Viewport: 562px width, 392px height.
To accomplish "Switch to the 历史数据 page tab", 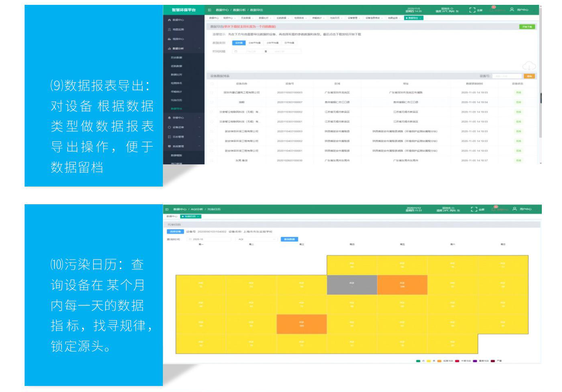I will coord(246,18).
